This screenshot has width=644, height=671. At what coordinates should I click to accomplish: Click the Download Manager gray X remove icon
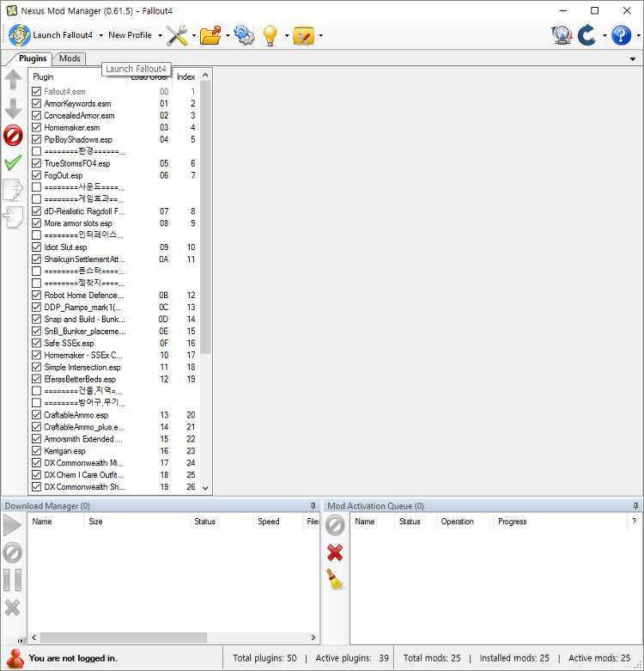pyautogui.click(x=12, y=607)
